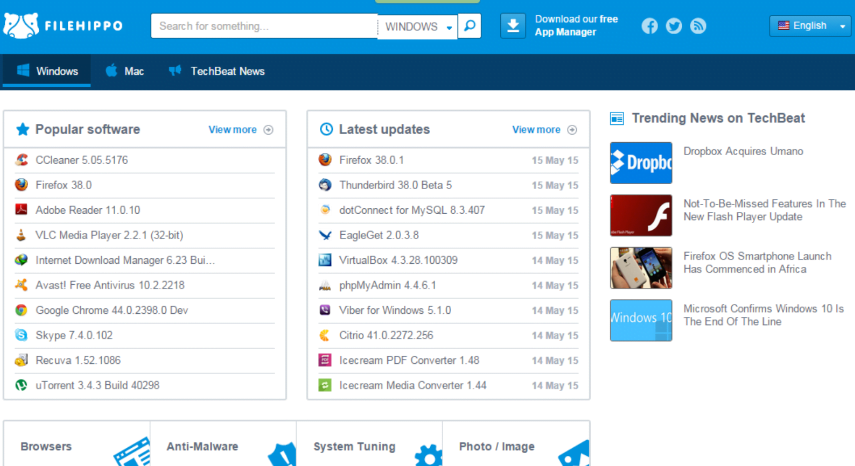Open the Flash Player Update article
Viewport: 855px width, 466px height.
pos(764,210)
